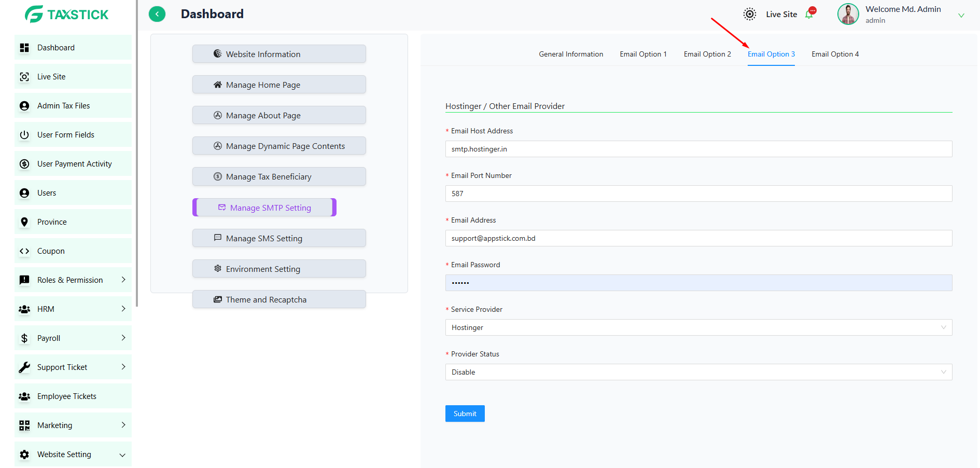Click the Marketing QR code icon
This screenshot has height=468, width=980.
(x=24, y=425)
